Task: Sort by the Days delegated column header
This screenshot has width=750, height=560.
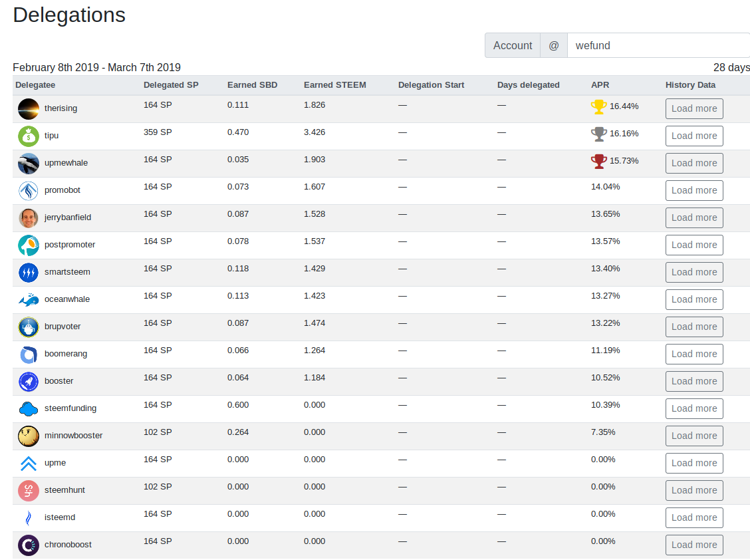Action: pyautogui.click(x=528, y=85)
